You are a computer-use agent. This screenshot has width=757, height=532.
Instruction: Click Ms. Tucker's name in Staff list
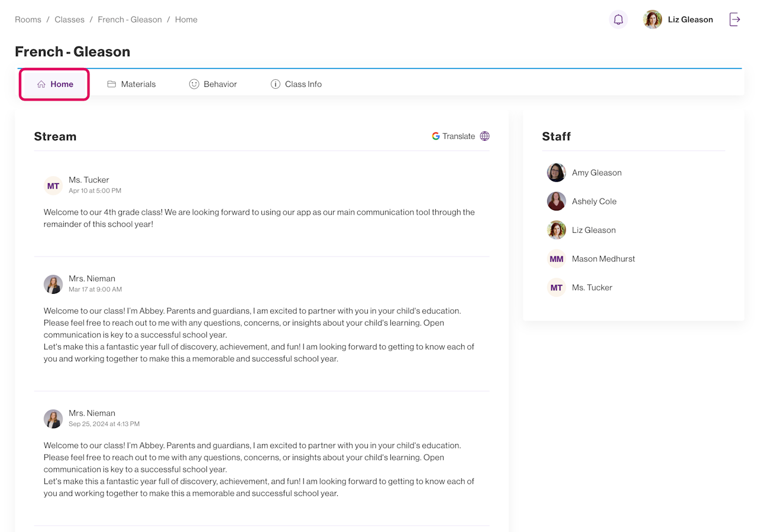tap(592, 287)
